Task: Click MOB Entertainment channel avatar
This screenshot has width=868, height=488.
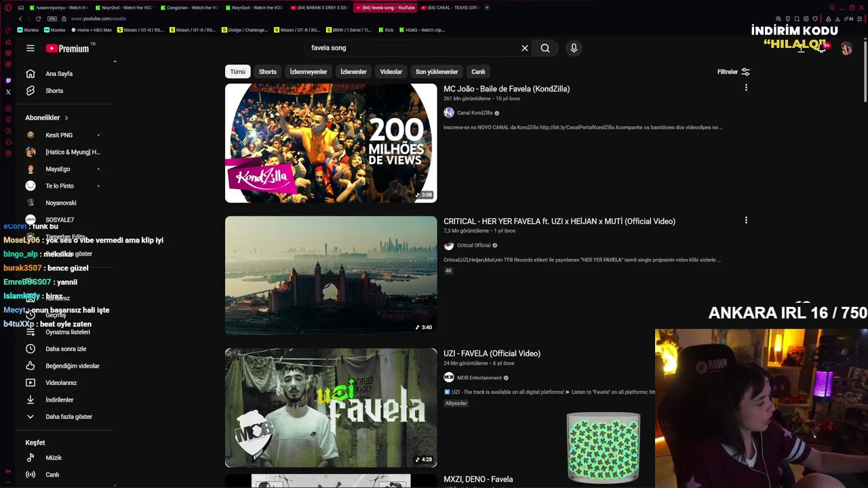Action: point(449,378)
